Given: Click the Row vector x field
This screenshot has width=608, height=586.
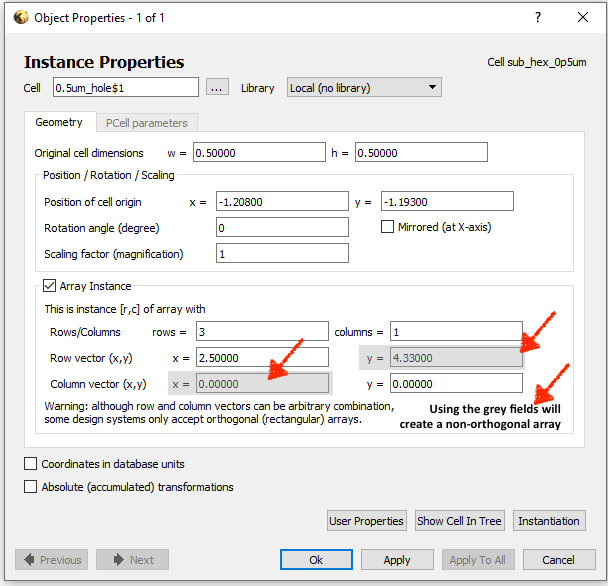Looking at the screenshot, I should (x=262, y=358).
